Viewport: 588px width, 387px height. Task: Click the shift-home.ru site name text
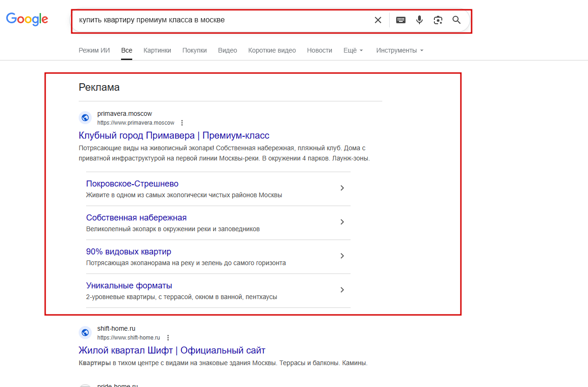pyautogui.click(x=116, y=328)
